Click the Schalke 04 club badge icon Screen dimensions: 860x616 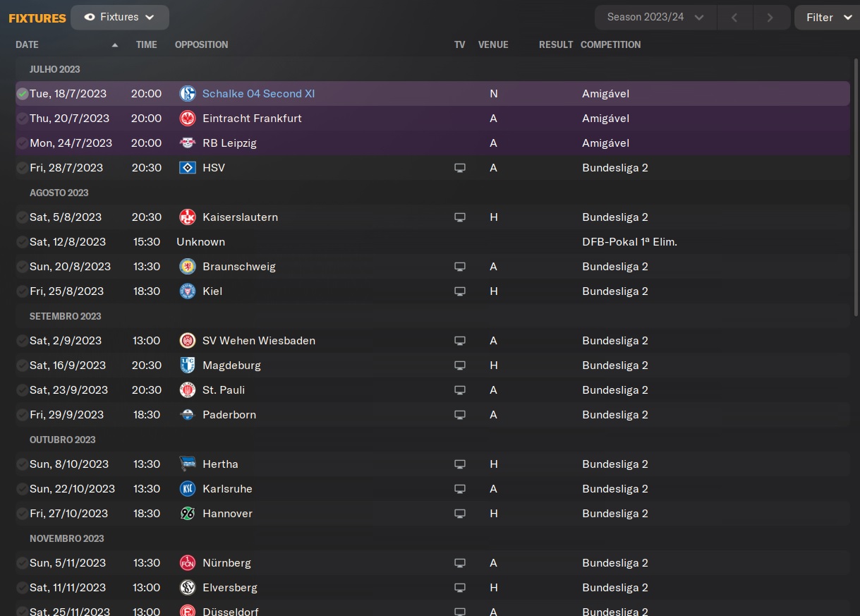pos(188,94)
